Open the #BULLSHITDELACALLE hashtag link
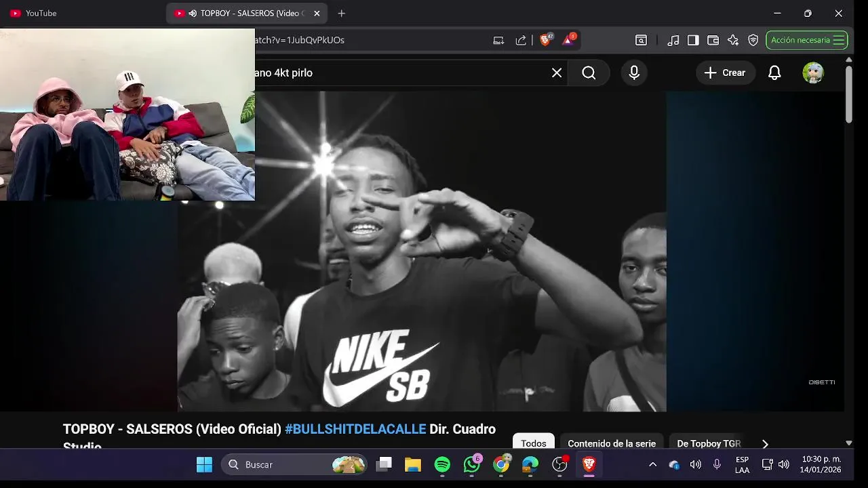The width and height of the screenshot is (868, 488). tap(355, 429)
